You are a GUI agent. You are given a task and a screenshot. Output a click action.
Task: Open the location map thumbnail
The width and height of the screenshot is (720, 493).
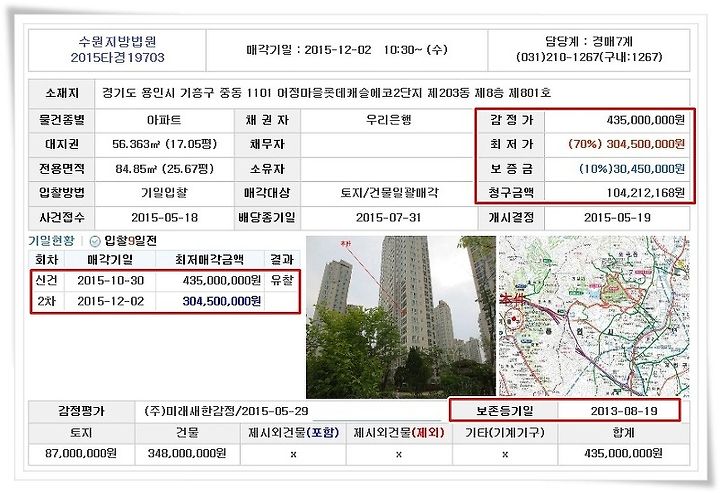click(594, 317)
